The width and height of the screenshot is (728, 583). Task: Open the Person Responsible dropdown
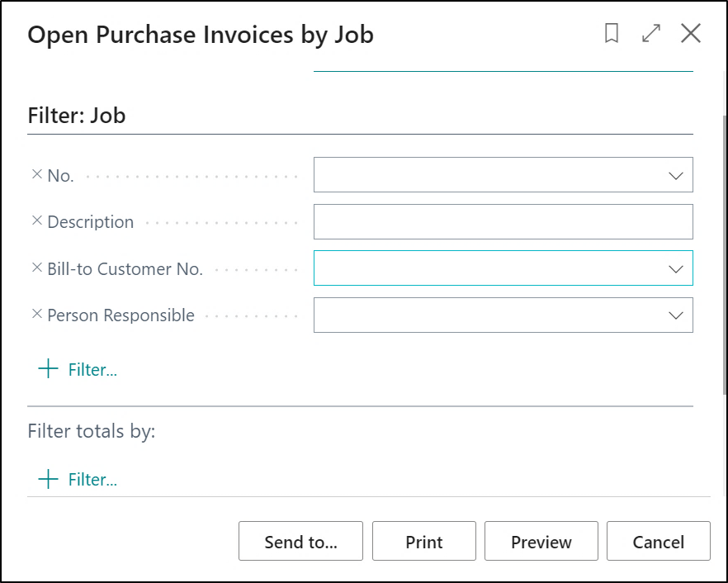click(x=675, y=315)
